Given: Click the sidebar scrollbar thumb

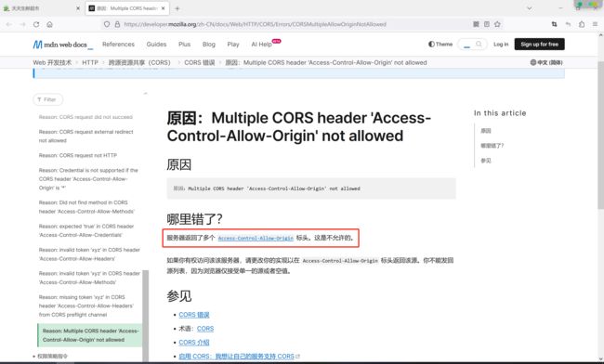Looking at the screenshot, I should (x=146, y=316).
